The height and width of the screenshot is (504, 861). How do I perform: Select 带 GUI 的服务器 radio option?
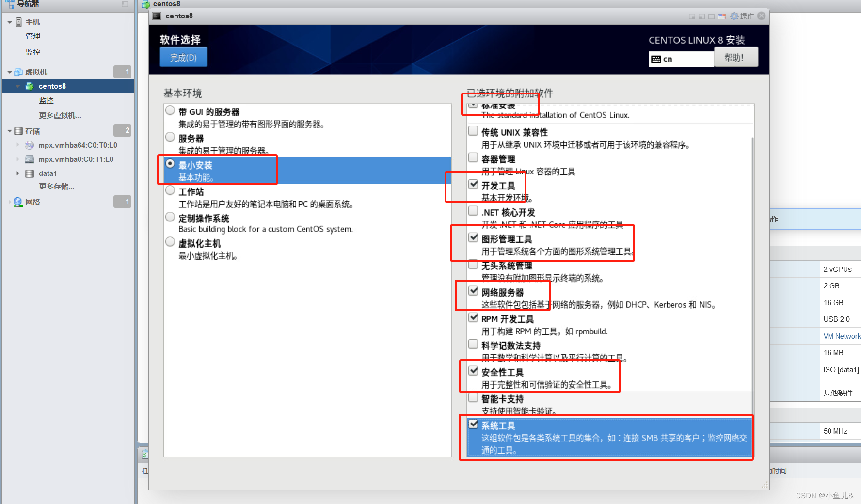170,110
